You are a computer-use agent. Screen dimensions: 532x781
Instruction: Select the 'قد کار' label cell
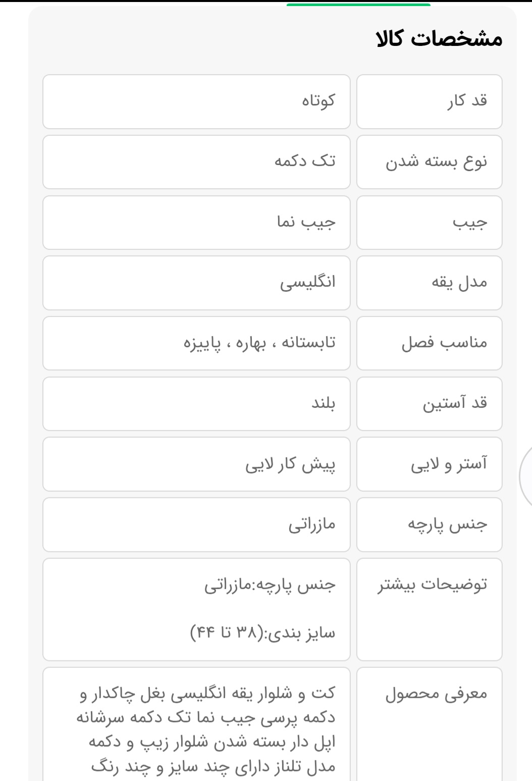tap(429, 101)
